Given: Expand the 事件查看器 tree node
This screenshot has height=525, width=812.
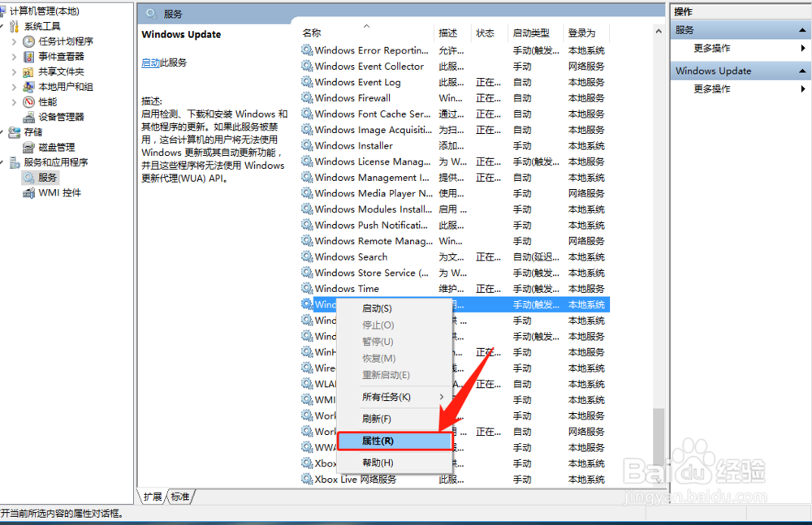Looking at the screenshot, I should click(14, 57).
